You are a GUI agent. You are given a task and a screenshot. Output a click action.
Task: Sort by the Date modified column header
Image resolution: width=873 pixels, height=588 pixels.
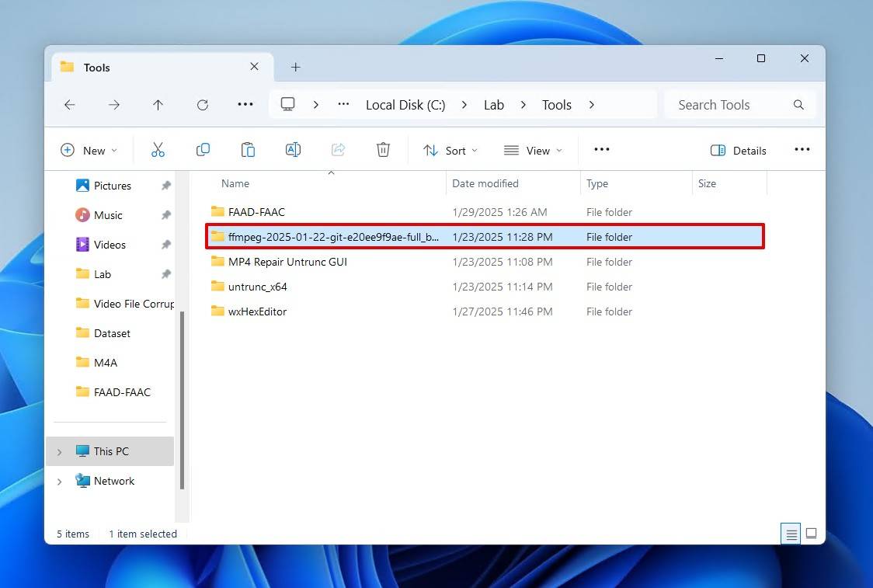click(485, 183)
